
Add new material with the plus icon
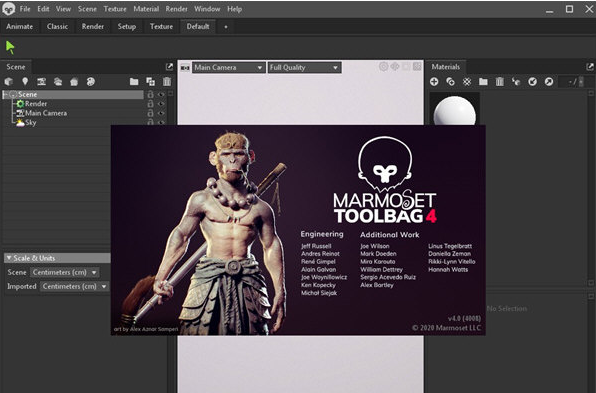(x=434, y=81)
